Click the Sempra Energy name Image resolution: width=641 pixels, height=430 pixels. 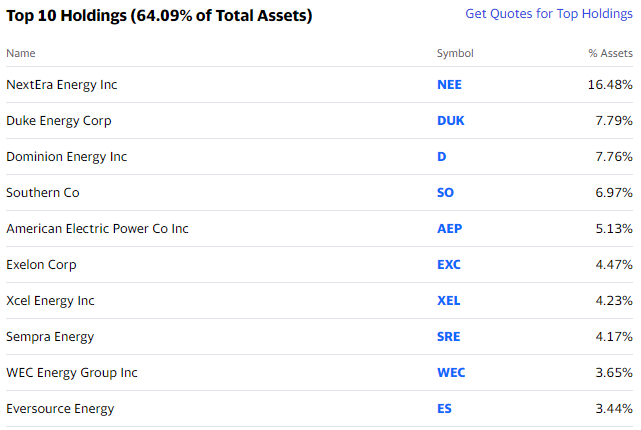coord(50,337)
